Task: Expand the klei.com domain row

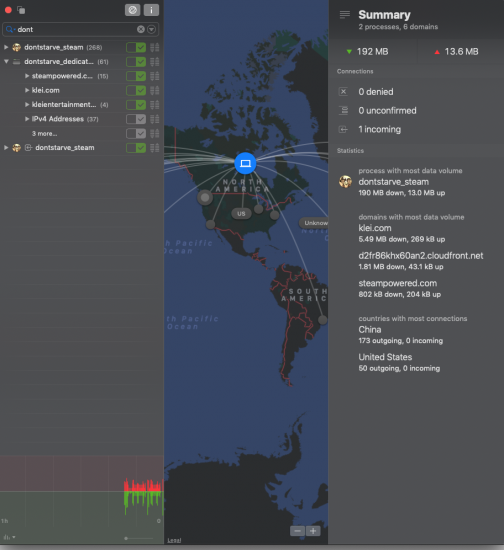Action: [27, 90]
